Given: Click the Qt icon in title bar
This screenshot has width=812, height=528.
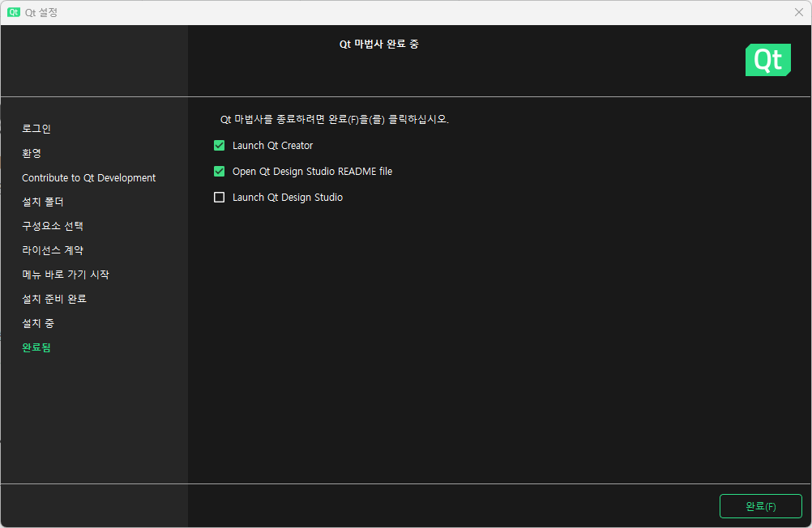Looking at the screenshot, I should [14, 12].
